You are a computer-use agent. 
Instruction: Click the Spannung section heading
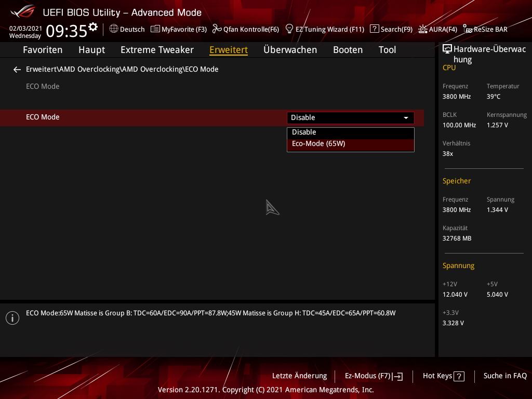[x=458, y=265]
